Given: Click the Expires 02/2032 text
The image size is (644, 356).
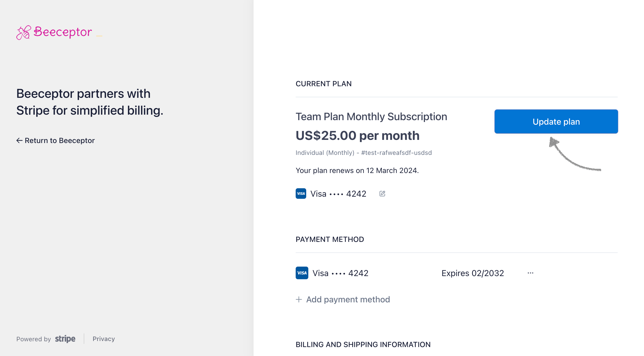Looking at the screenshot, I should tap(473, 273).
